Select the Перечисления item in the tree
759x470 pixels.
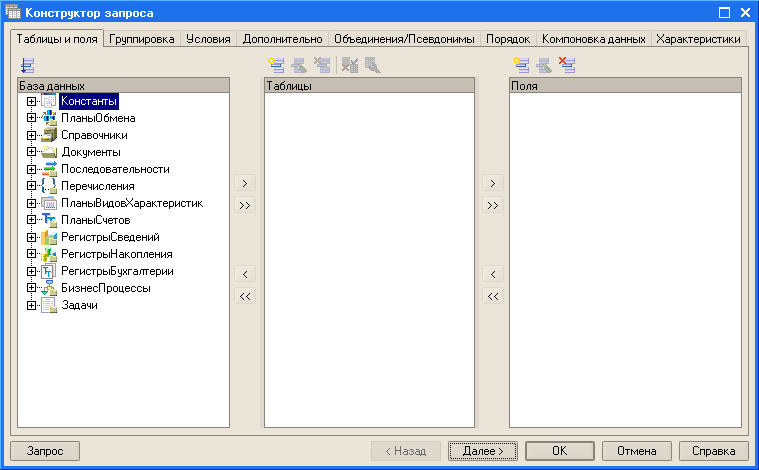pos(97,186)
